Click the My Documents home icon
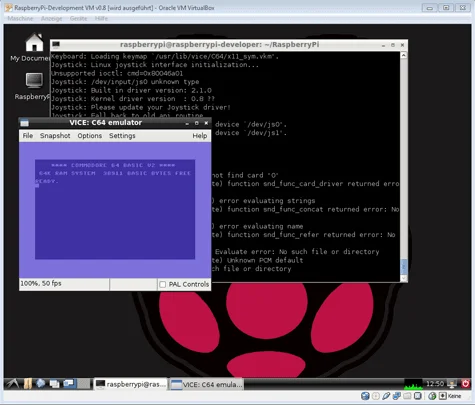 click(34, 42)
